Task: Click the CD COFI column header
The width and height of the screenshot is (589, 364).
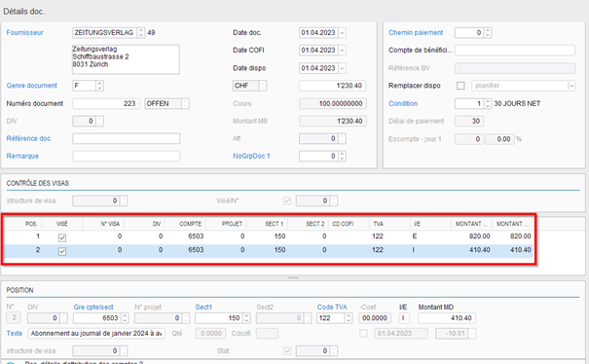Action: (343, 224)
